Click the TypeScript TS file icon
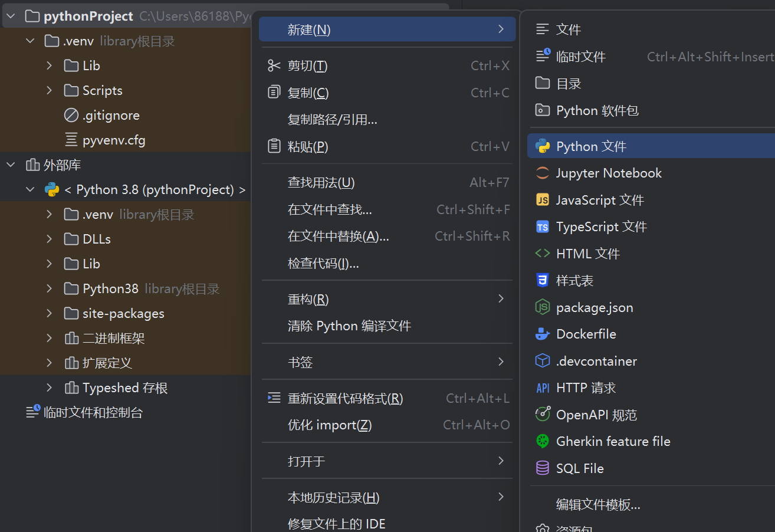Image resolution: width=775 pixels, height=532 pixels. tap(543, 227)
